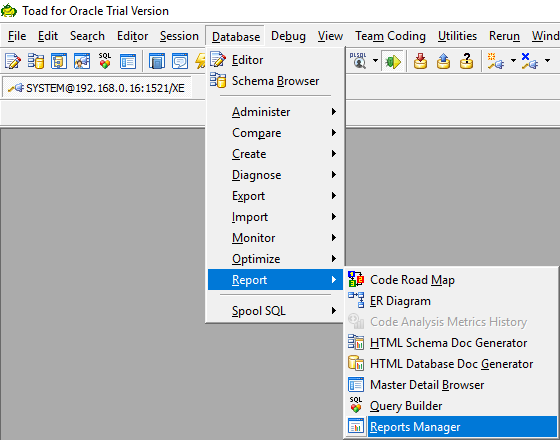The image size is (560, 440).
Task: Open the View menu
Action: [330, 36]
